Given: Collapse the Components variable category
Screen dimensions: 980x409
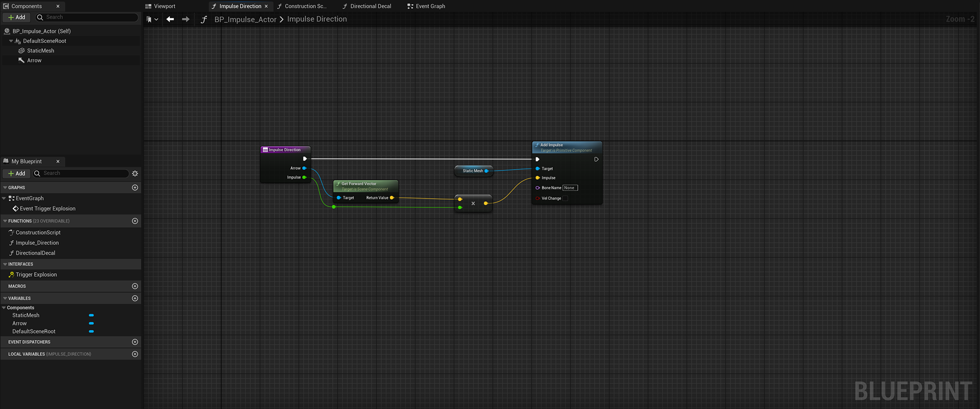Looking at the screenshot, I should click(x=4, y=308).
